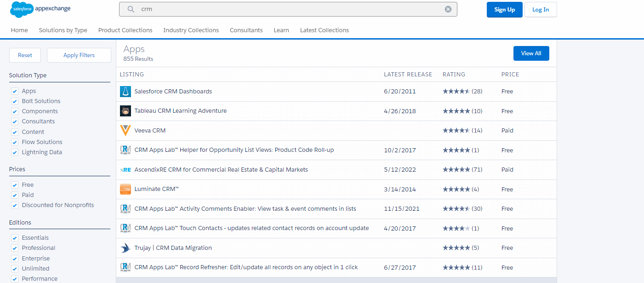Toggle the Unlimited edition checkbox
The width and height of the screenshot is (644, 283).
pyautogui.click(x=15, y=269)
